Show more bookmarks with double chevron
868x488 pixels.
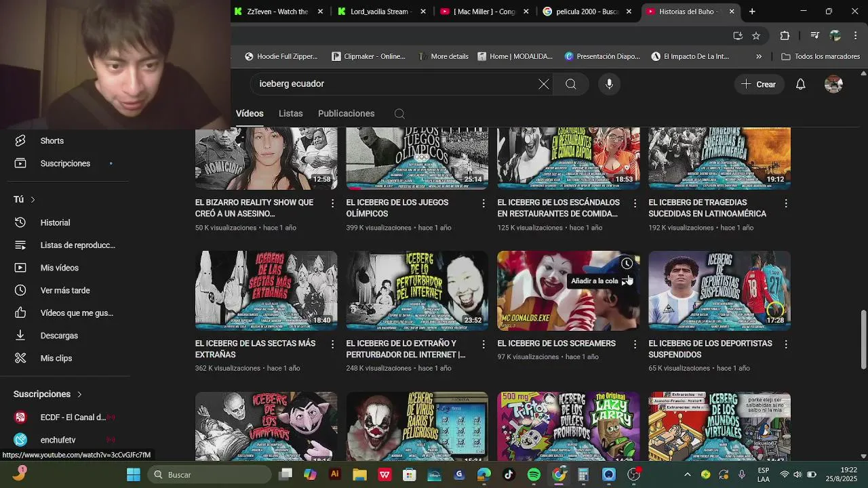(759, 56)
